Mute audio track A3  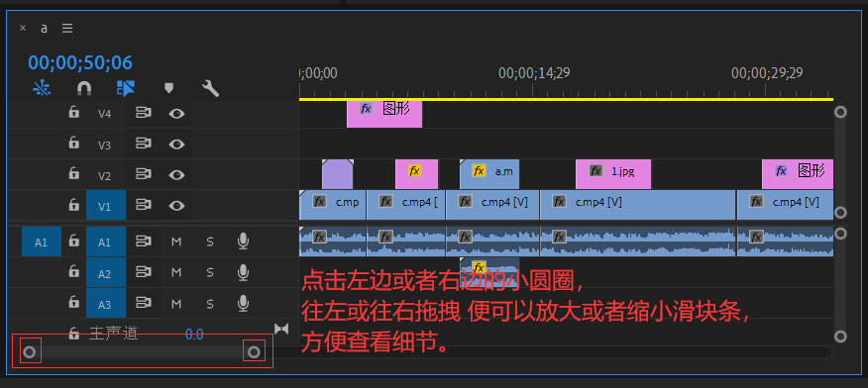(176, 304)
